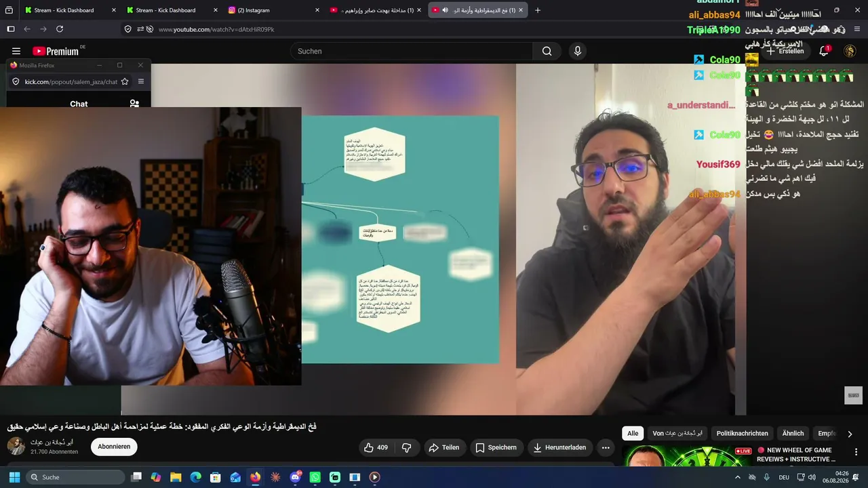Open the volume control in the system tray
Screen dimensions: 868x488
[812, 477]
